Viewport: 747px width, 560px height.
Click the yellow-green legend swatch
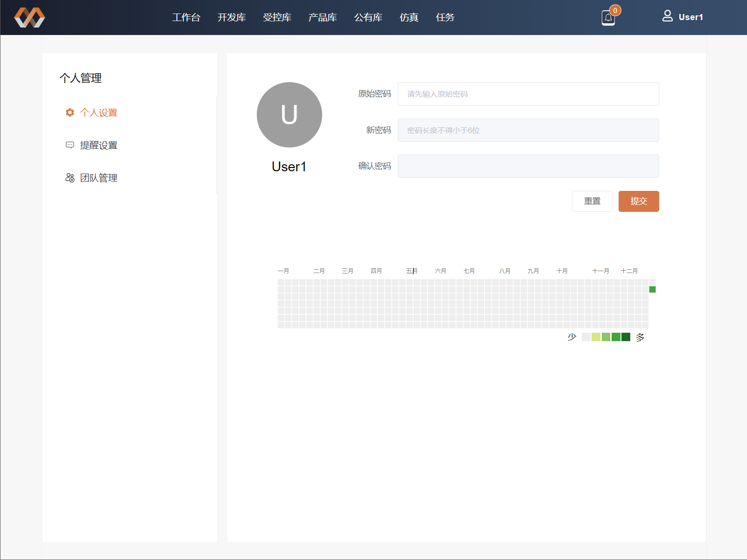tap(596, 337)
